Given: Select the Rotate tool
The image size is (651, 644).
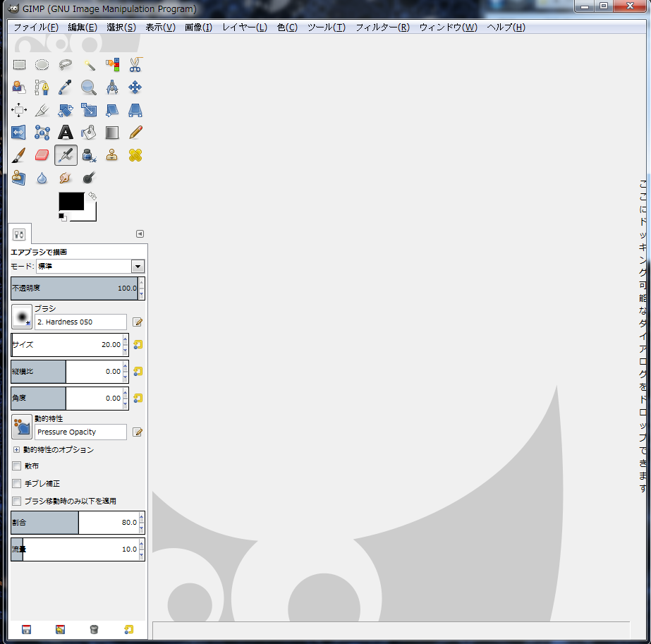Looking at the screenshot, I should pyautogui.click(x=65, y=110).
